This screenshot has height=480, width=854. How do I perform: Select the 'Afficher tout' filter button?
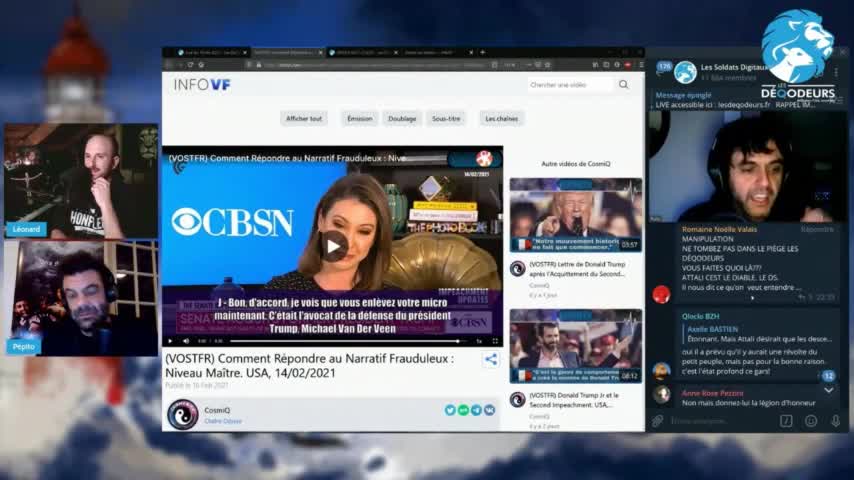(304, 118)
